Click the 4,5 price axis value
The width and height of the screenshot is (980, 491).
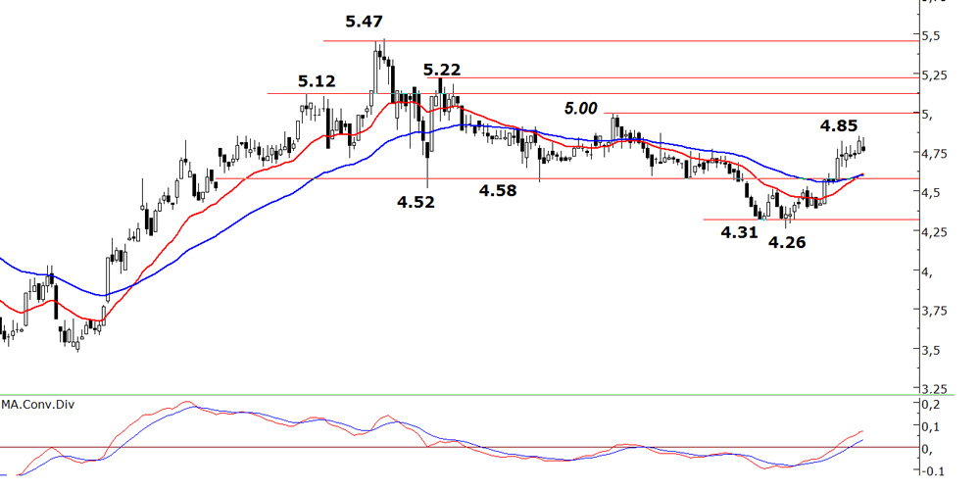(931, 193)
